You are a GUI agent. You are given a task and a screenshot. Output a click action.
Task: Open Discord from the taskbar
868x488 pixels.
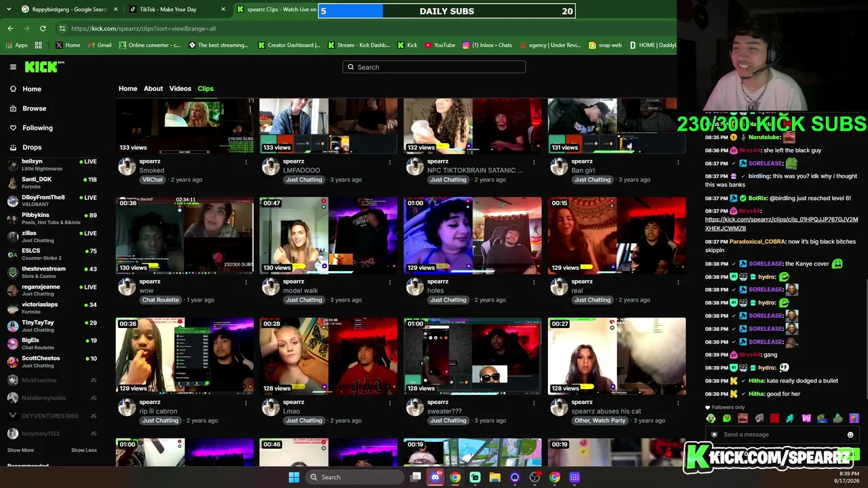pos(435,477)
